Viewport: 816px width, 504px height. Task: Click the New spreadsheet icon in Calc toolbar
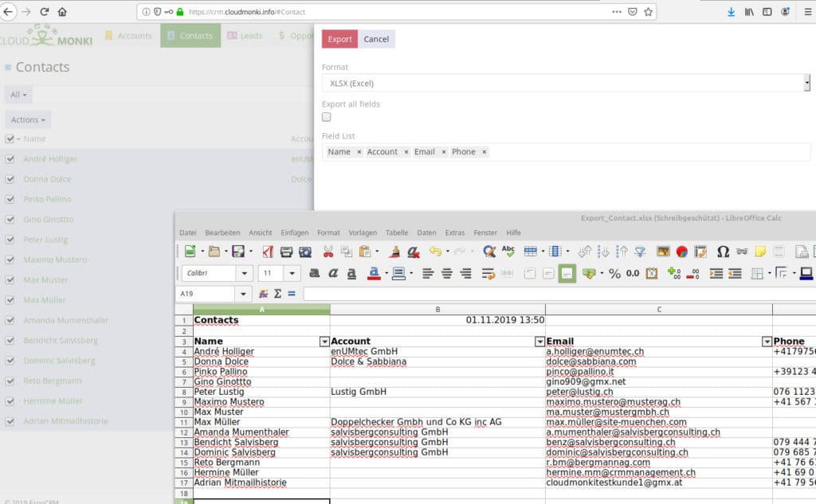(x=190, y=252)
